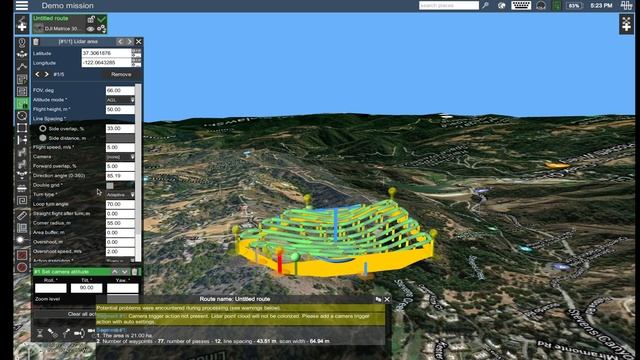Click the Tilt input field
Viewport: 640px width, 360px height.
click(87, 288)
